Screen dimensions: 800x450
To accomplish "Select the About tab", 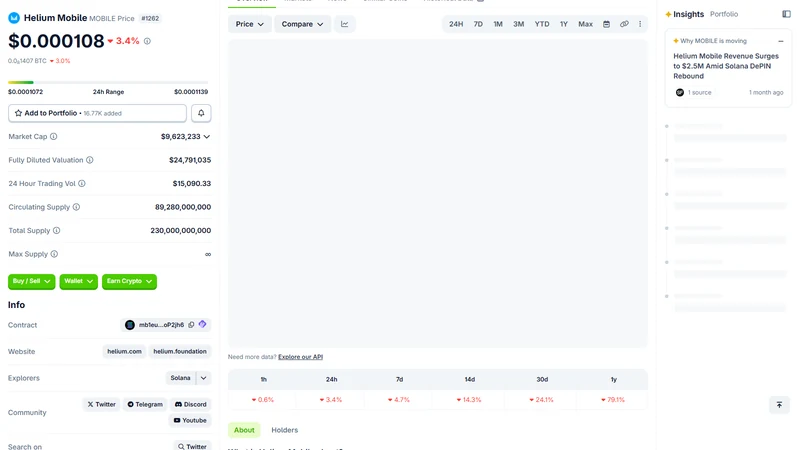I will (x=244, y=430).
